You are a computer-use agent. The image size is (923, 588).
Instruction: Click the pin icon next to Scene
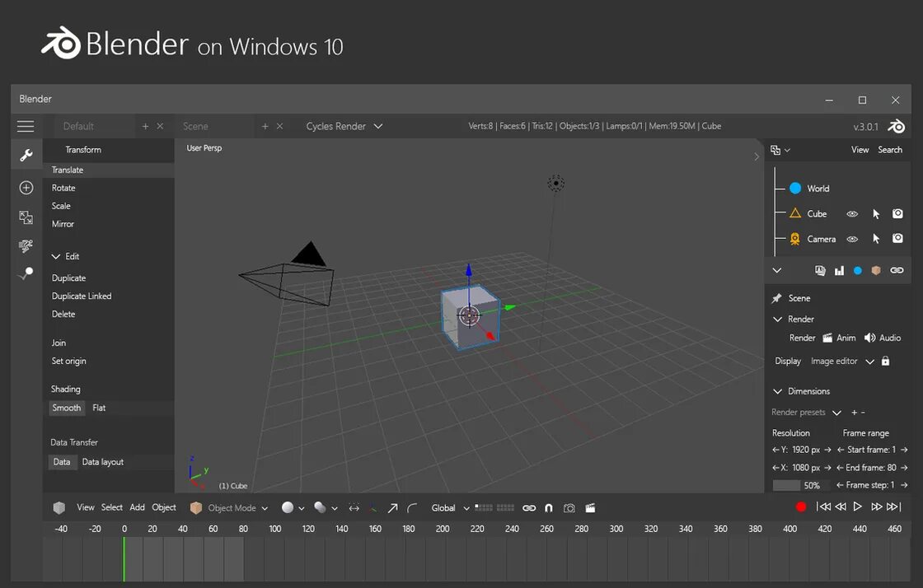point(777,298)
